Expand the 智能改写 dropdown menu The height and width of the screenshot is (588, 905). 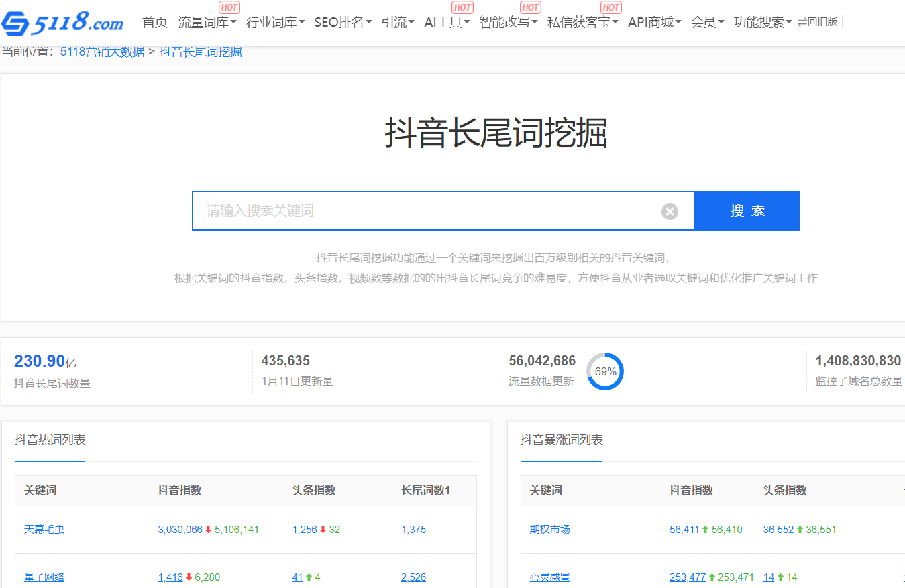click(x=509, y=22)
